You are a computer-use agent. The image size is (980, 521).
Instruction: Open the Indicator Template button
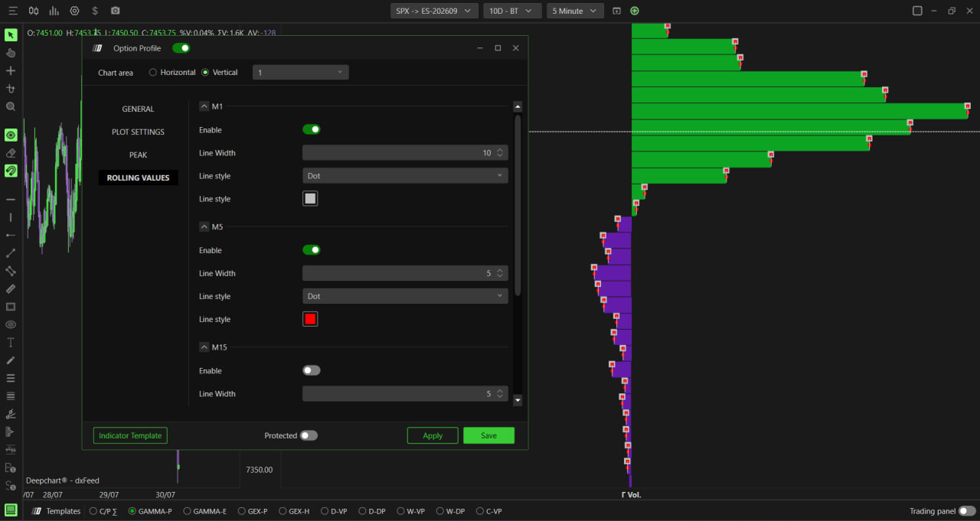[x=130, y=435]
